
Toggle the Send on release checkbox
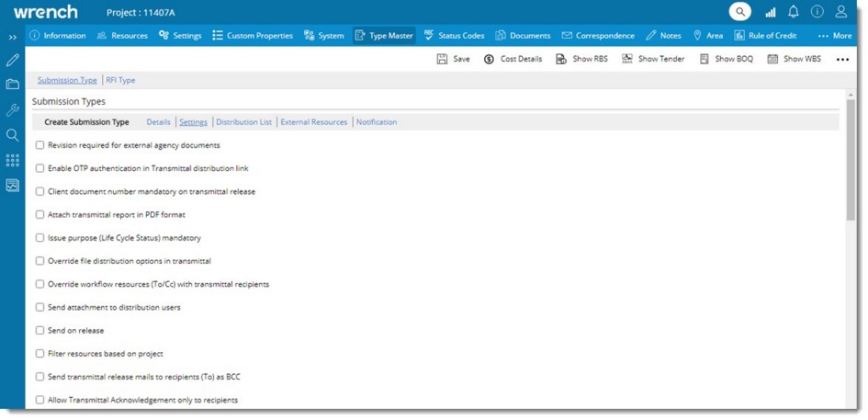[x=39, y=331]
